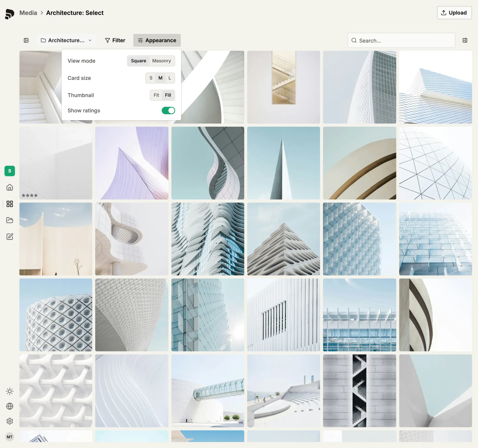Screen dimensions: 478x448
Task: Click the Card size label
Action: tap(79, 78)
